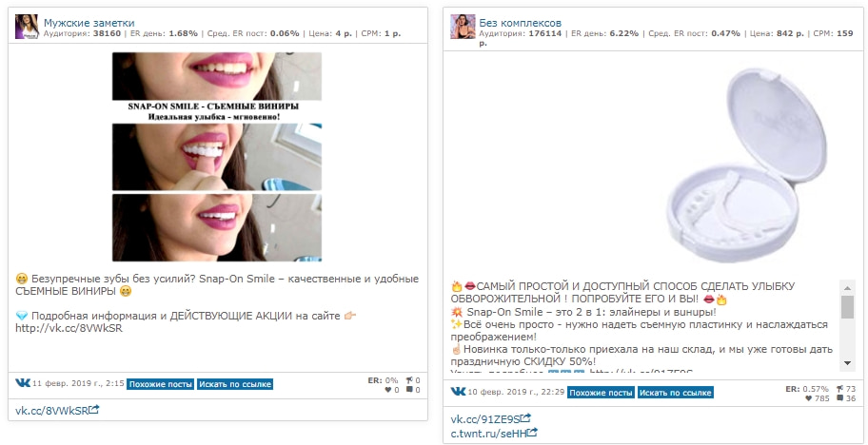Open the external link icon beside c.twnt.ru/seHH
The width and height of the screenshot is (868, 445).
tap(532, 433)
